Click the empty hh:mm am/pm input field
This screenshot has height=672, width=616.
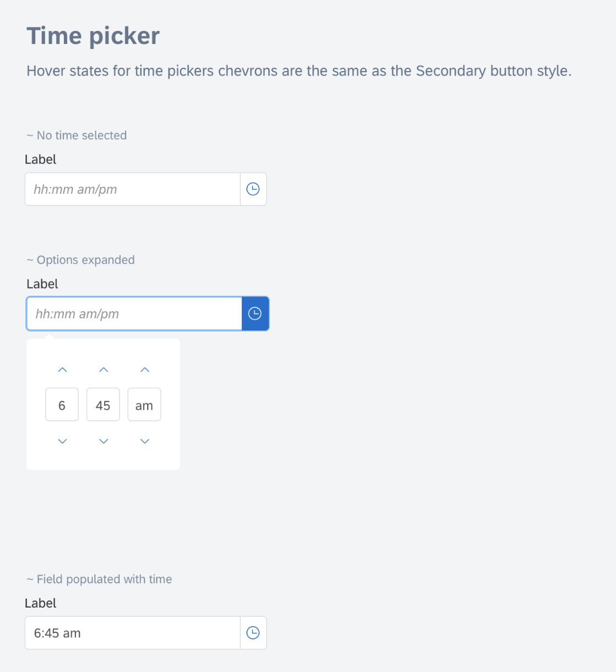[x=132, y=189]
